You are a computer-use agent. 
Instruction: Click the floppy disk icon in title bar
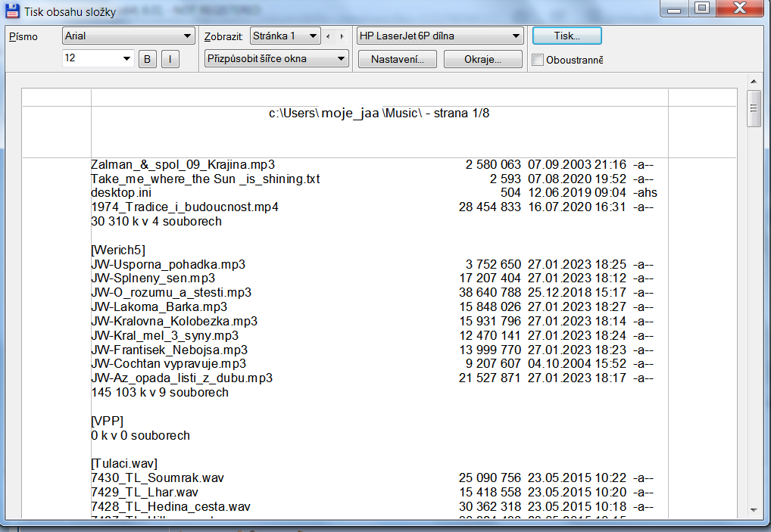tap(13, 11)
